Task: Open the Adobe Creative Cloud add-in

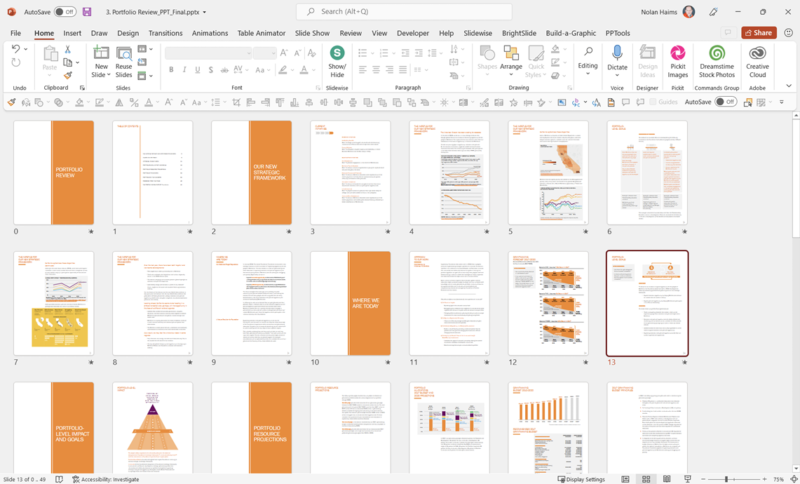Action: tap(758, 62)
